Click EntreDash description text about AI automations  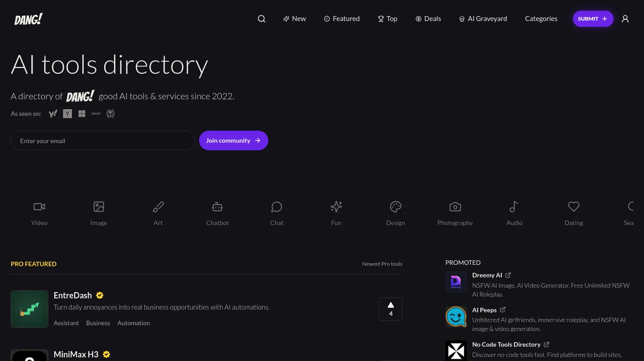[161, 307]
